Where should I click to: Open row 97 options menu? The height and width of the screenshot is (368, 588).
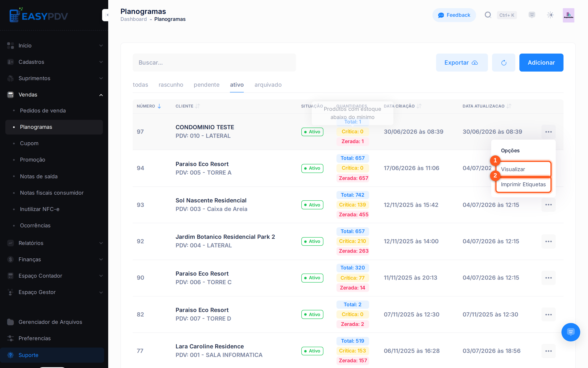(548, 132)
